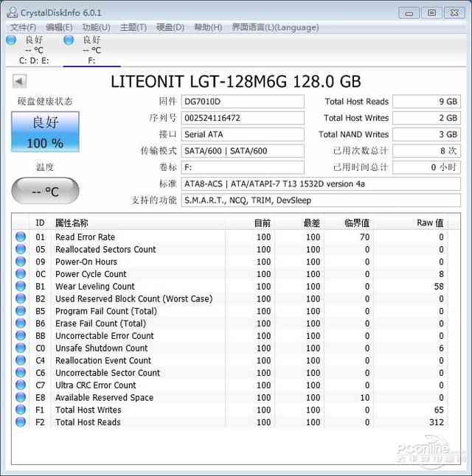
Task: Click threshold 10 of Available Reserved Space
Action: 365,397
